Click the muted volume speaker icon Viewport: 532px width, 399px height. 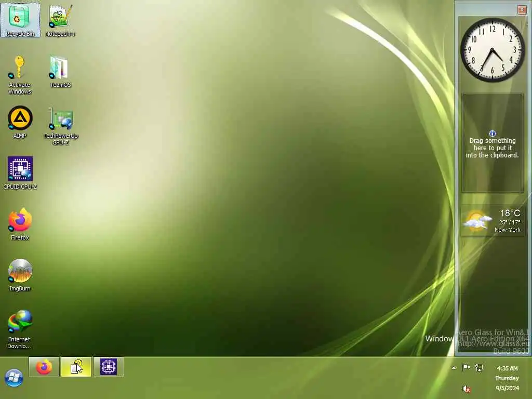click(467, 389)
